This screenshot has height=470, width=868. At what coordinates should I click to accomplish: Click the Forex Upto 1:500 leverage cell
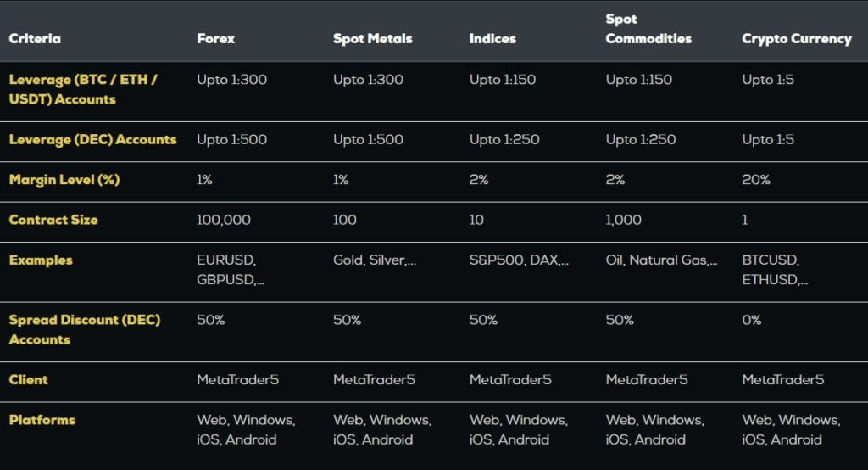click(232, 140)
